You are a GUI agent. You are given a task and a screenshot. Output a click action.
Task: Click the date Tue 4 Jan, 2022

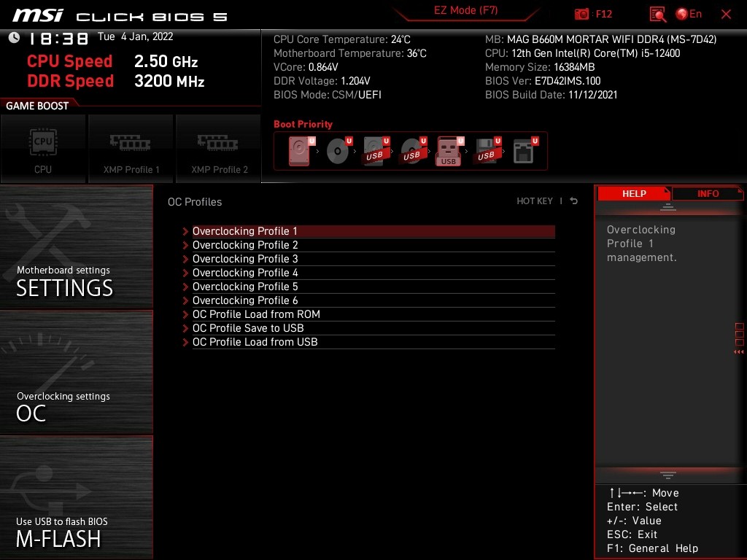pos(135,36)
